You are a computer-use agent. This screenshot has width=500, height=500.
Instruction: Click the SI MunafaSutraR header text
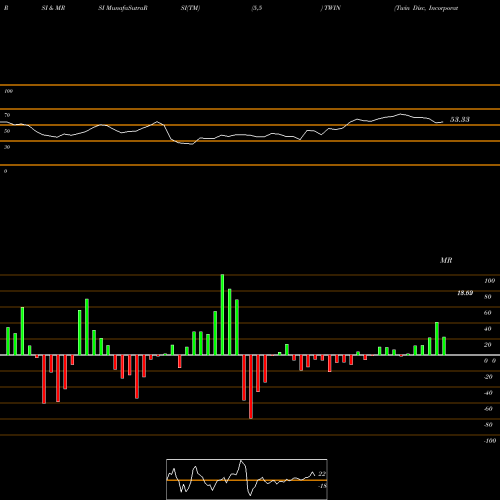click(x=123, y=8)
